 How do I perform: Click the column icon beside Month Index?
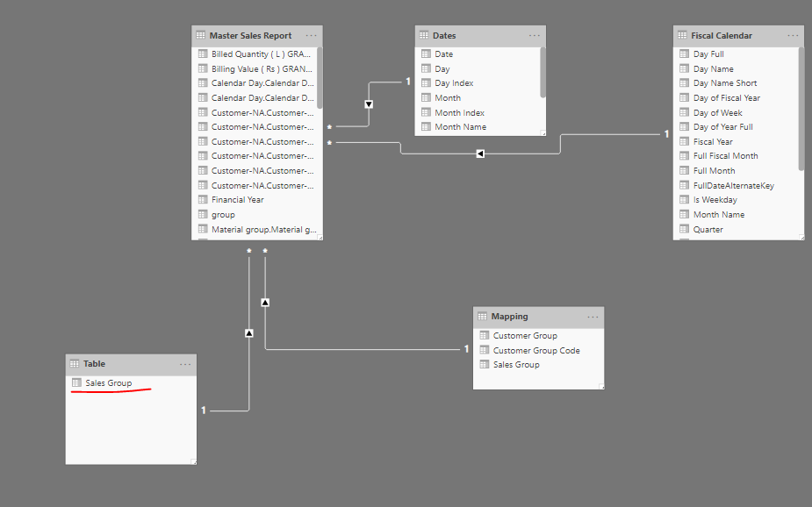point(427,112)
